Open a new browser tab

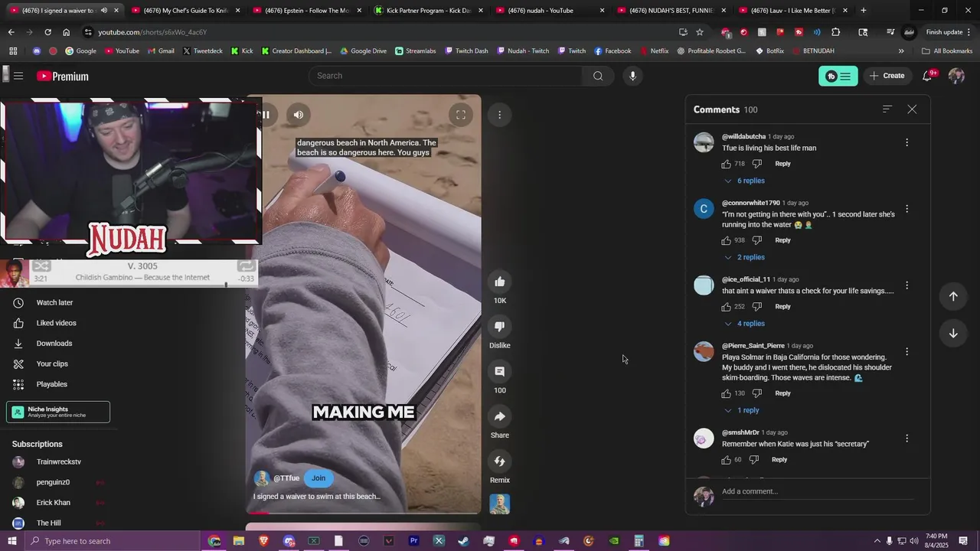tap(863, 11)
